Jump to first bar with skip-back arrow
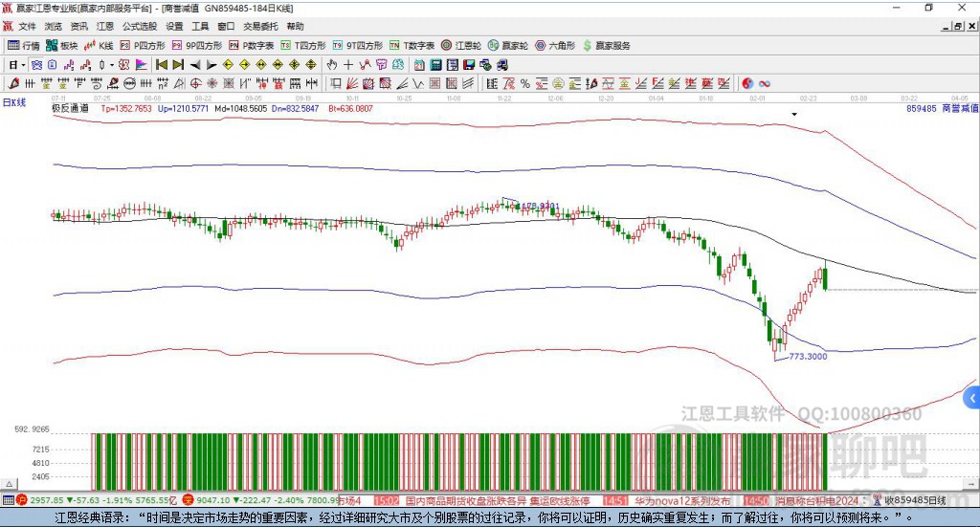Screen dimensions: 980x527 [162, 65]
